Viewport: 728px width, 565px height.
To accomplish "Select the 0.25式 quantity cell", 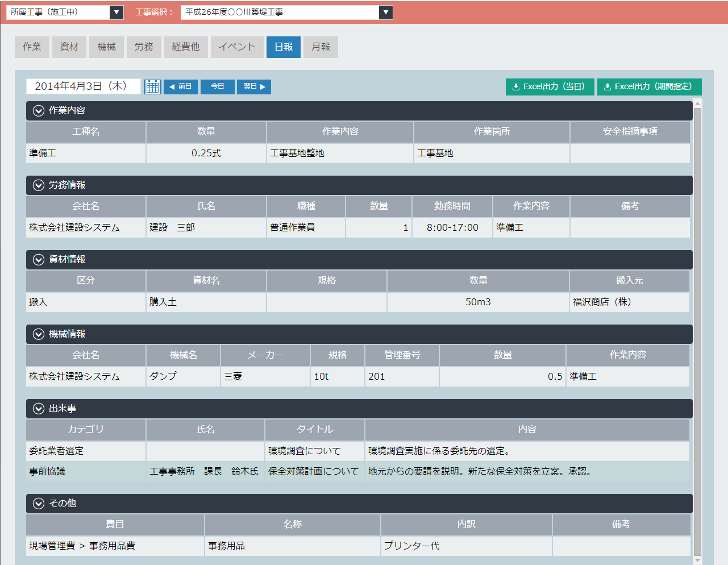I will pyautogui.click(x=206, y=153).
